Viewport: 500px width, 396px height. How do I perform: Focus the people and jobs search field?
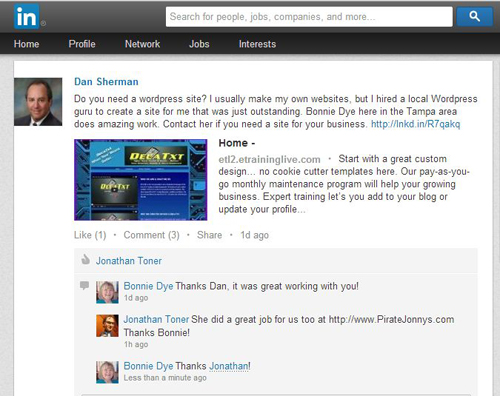pyautogui.click(x=309, y=17)
